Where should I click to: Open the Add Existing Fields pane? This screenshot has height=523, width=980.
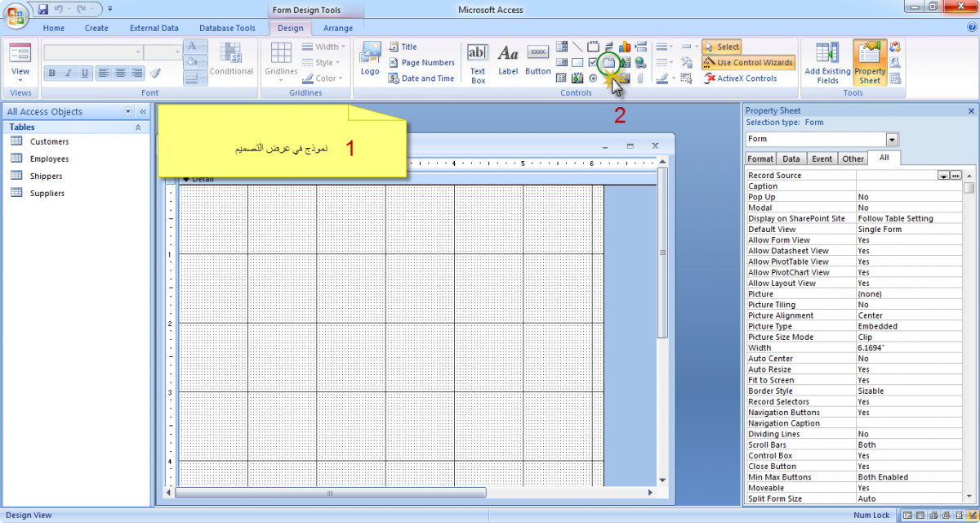click(x=827, y=63)
